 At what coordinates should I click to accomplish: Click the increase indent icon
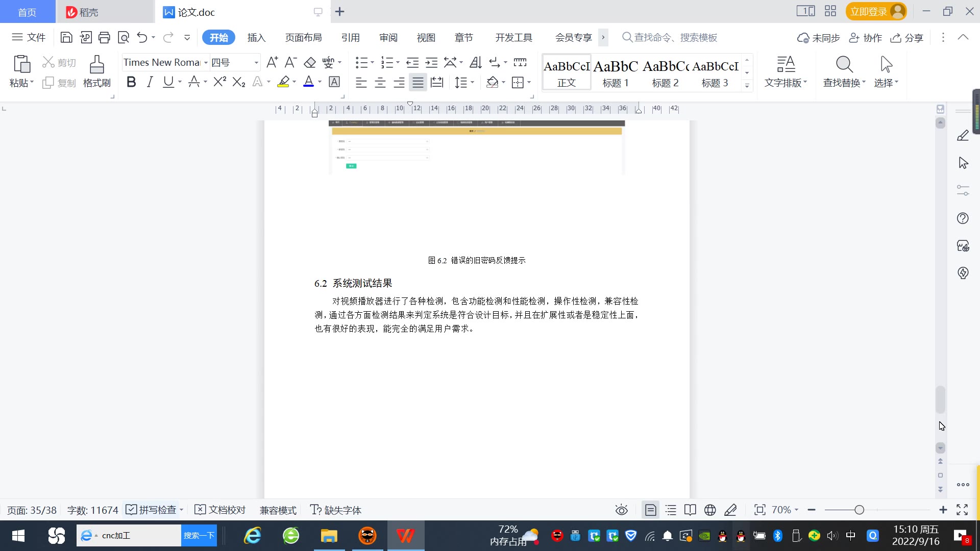[x=431, y=63]
